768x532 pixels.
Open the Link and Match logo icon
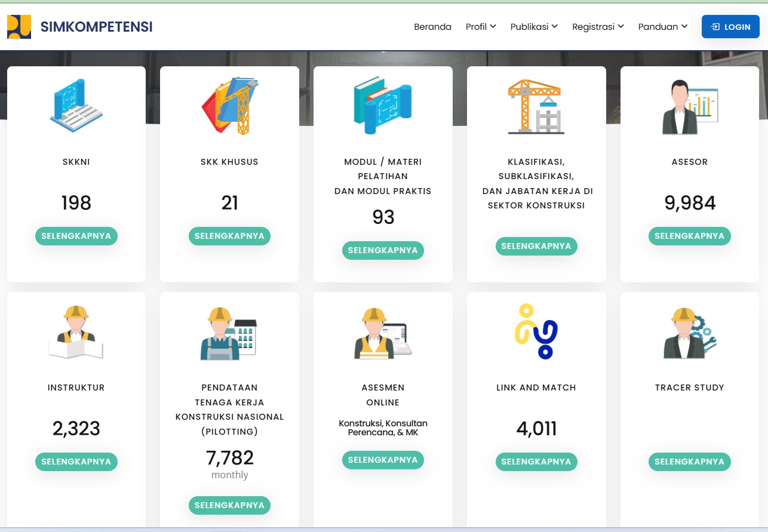[x=536, y=331]
